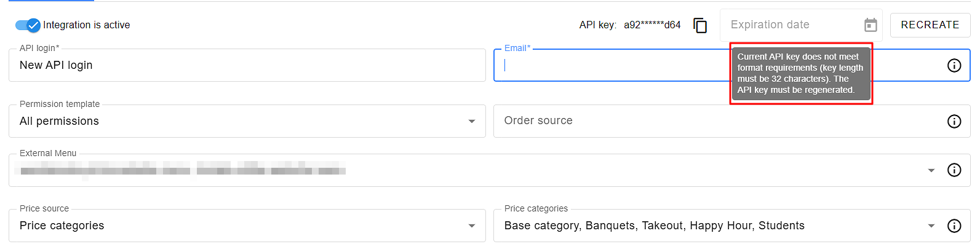Expand the Price source dropdown
The height and width of the screenshot is (252, 980).
(x=471, y=226)
